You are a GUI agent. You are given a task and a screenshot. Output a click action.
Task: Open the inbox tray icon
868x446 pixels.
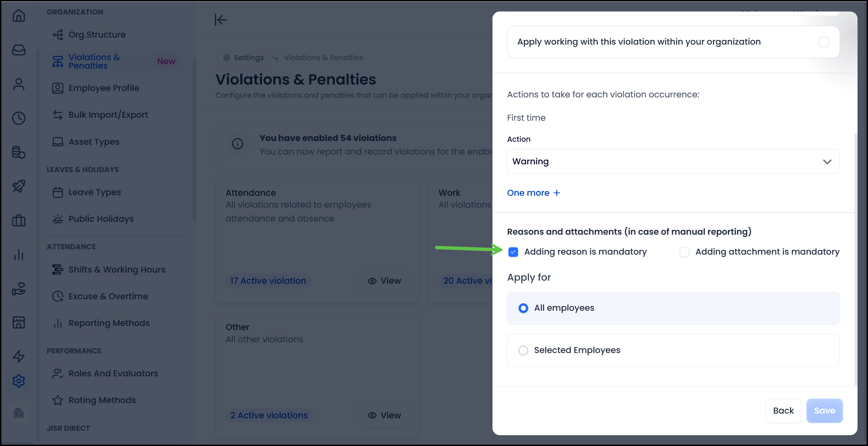point(19,50)
